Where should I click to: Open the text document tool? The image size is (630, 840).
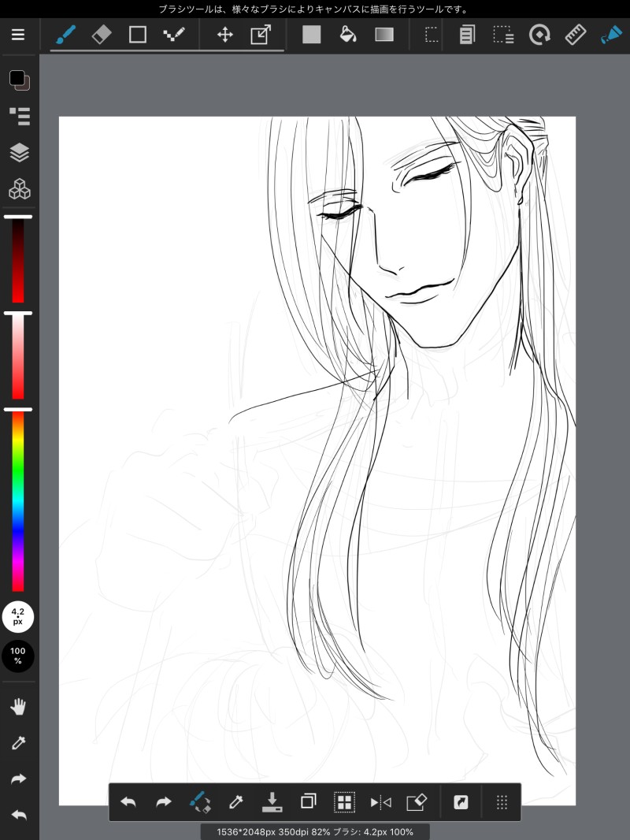pos(467,35)
